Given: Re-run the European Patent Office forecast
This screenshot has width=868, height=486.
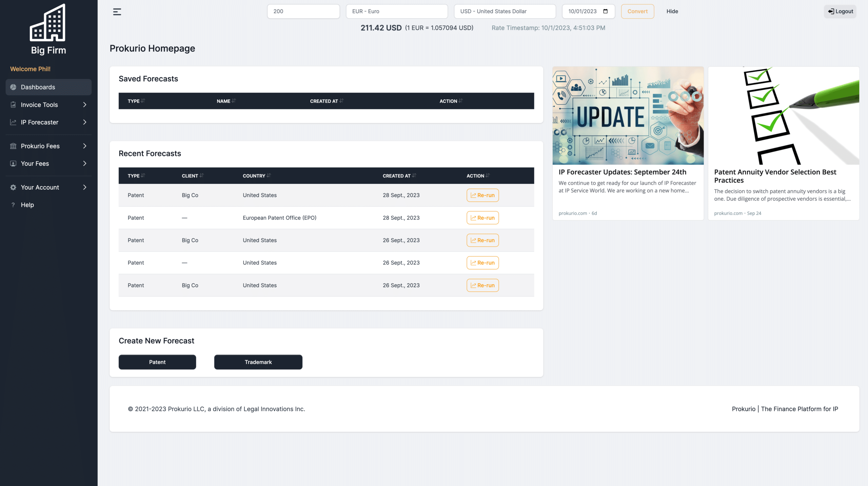Looking at the screenshot, I should pos(482,218).
